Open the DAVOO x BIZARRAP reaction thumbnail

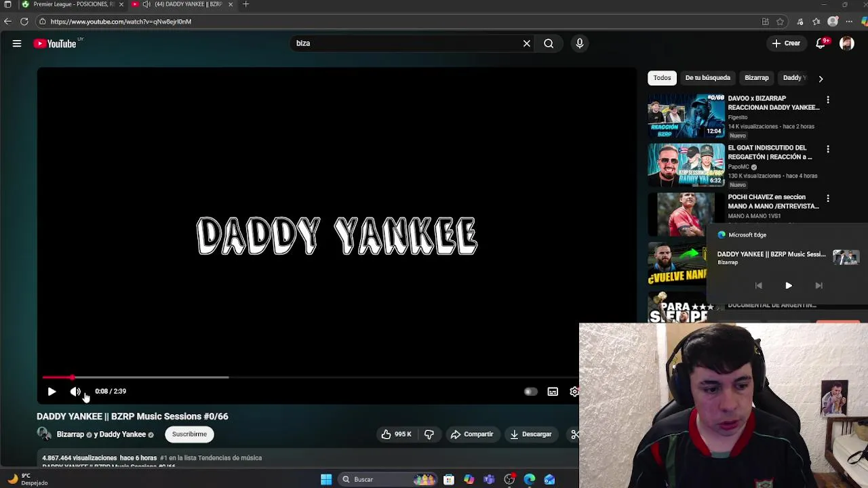coord(686,116)
